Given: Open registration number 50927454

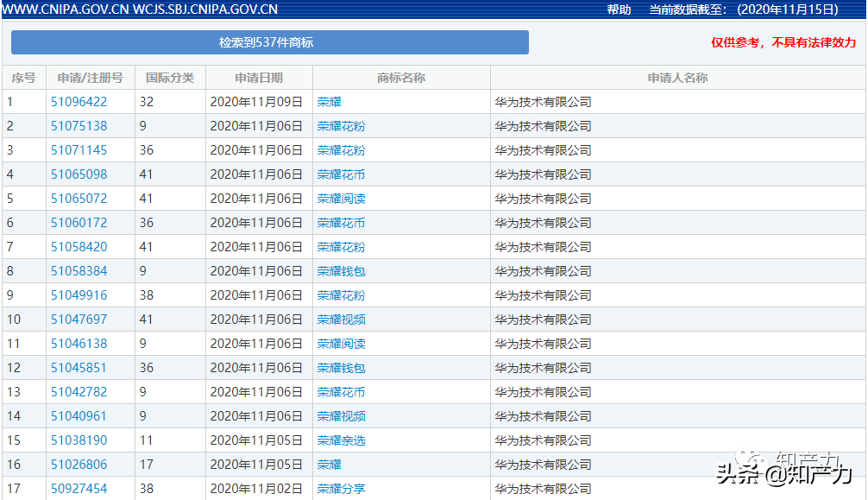Looking at the screenshot, I should point(79,489).
